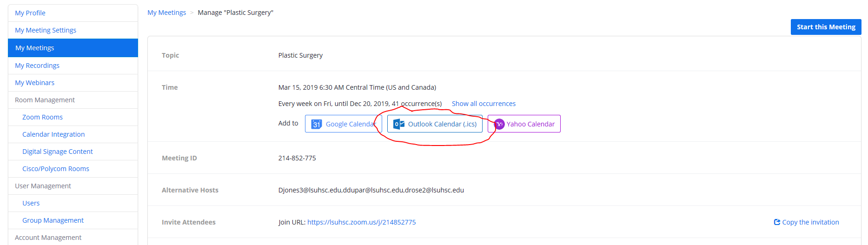Open Calendar Integration settings
Screen dimensions: 868x245
pos(53,134)
